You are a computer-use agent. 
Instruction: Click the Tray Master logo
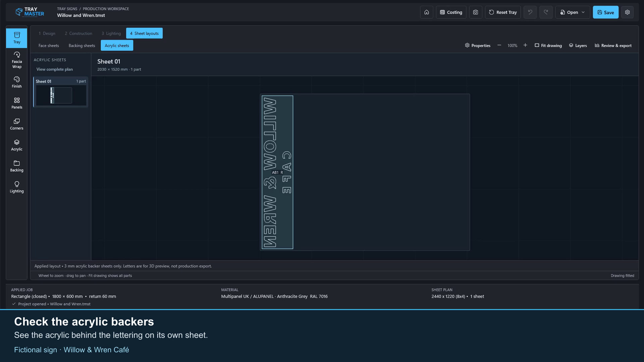coord(30,12)
